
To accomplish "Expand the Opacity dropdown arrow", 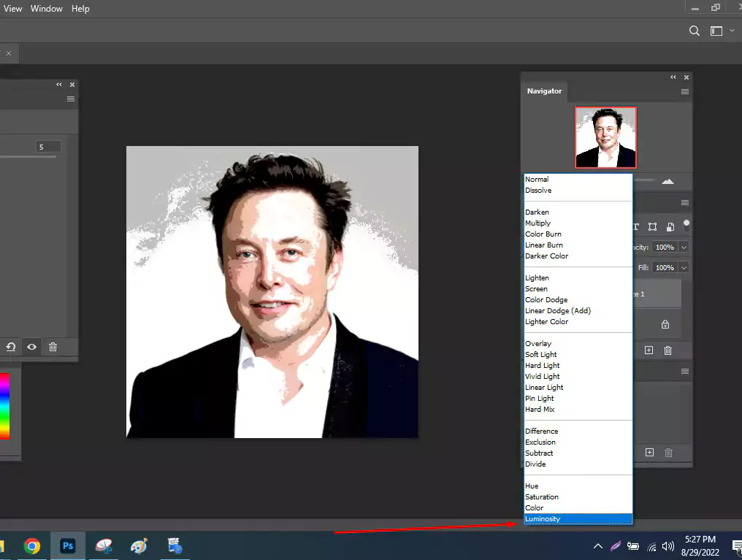I will 684,247.
